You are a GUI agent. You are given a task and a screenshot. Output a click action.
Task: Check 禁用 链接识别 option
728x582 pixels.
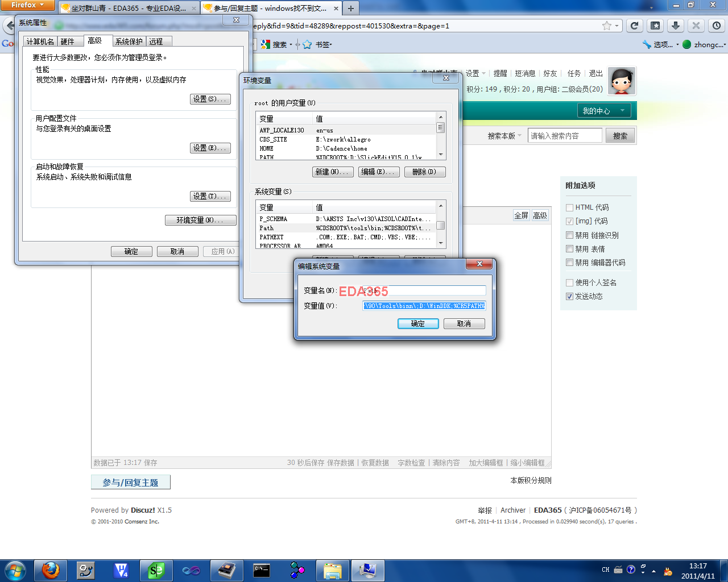coord(569,235)
